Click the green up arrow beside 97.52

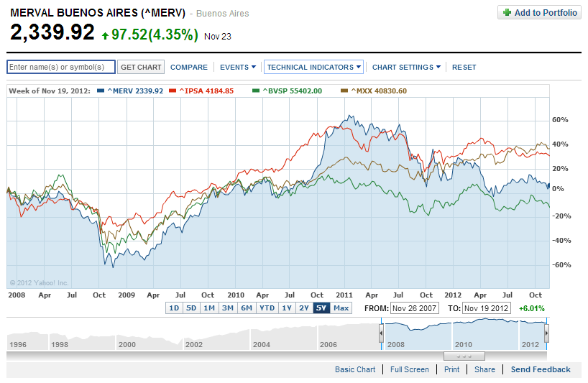(x=106, y=36)
